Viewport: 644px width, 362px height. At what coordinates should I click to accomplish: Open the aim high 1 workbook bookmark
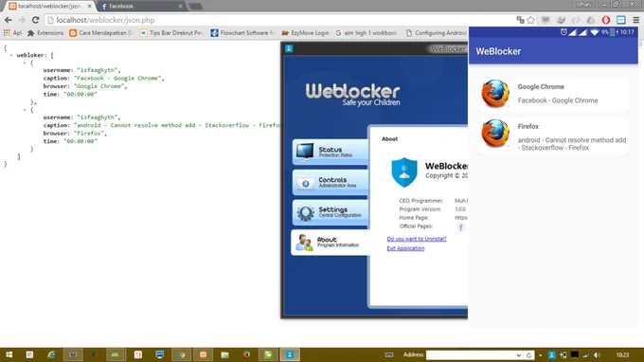367,33
